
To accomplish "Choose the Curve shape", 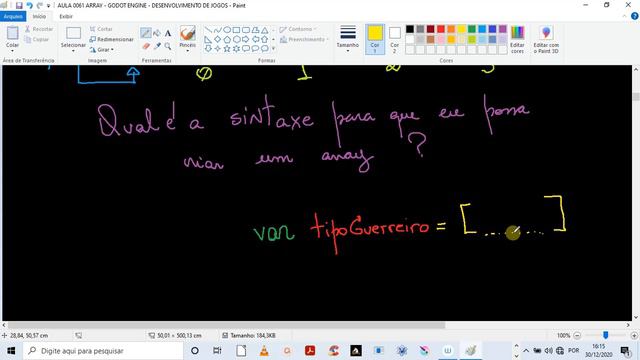I will pos(218,30).
